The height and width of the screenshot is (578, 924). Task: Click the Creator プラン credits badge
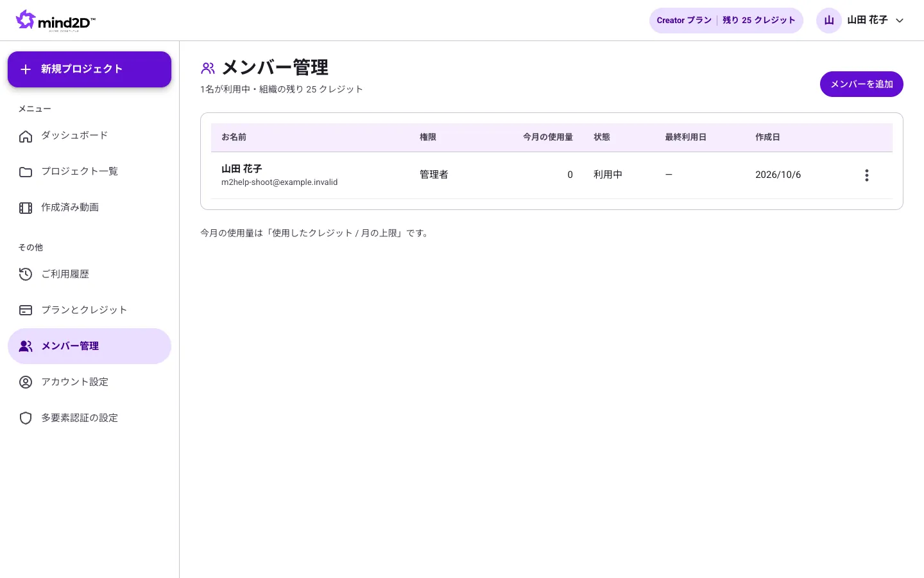(726, 21)
